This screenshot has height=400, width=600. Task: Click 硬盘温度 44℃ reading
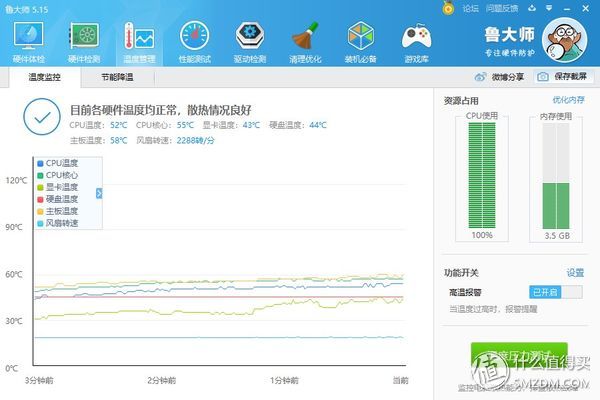298,125
